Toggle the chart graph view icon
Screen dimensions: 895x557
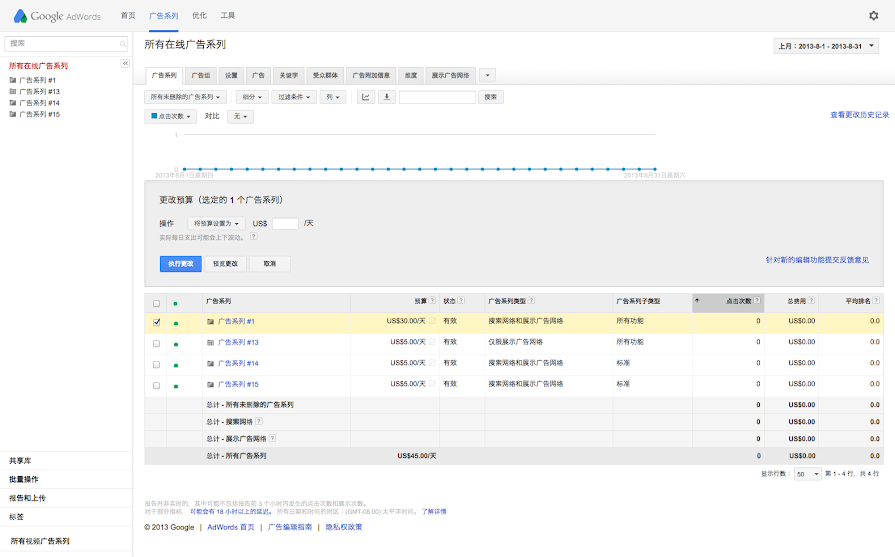[366, 97]
